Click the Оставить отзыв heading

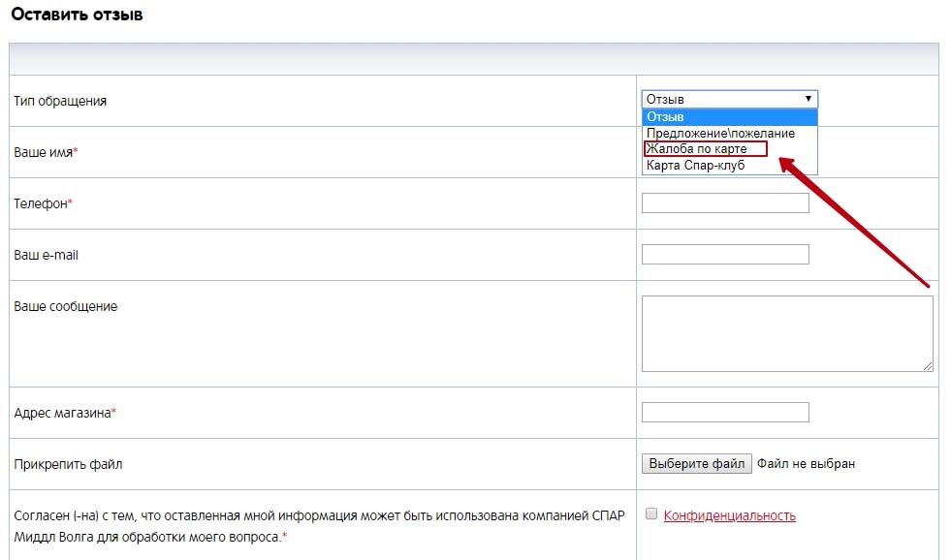pyautogui.click(x=77, y=16)
